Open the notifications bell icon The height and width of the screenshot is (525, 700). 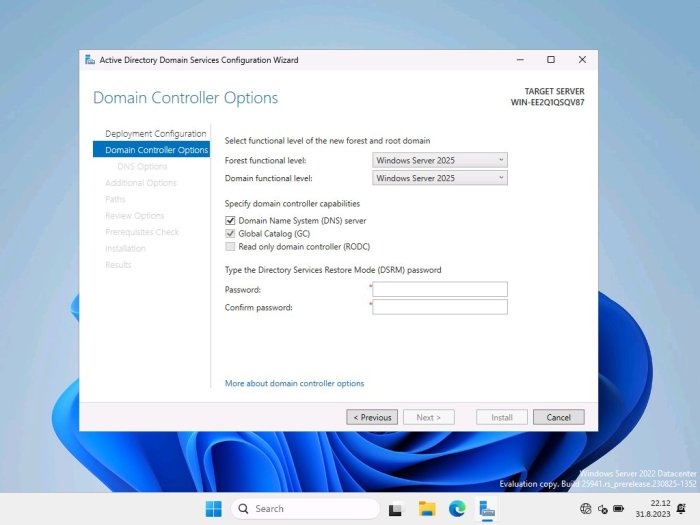click(x=681, y=508)
